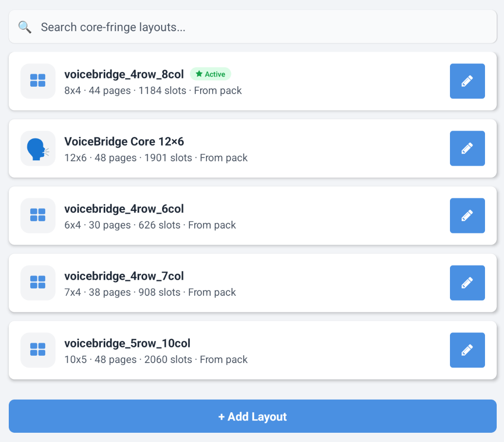The height and width of the screenshot is (442, 504).
Task: Select the VoiceBridge Core 12×6 layout title
Action: click(124, 141)
